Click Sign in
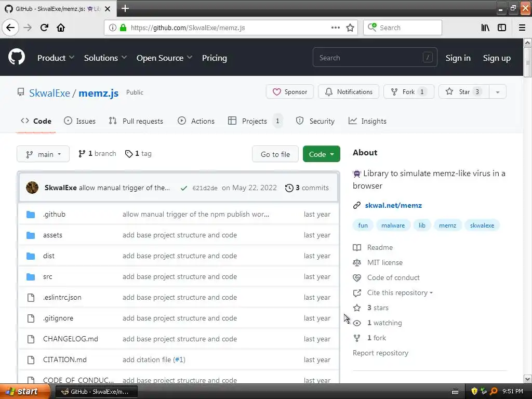Screen dimensions: 532x399 coord(458,58)
